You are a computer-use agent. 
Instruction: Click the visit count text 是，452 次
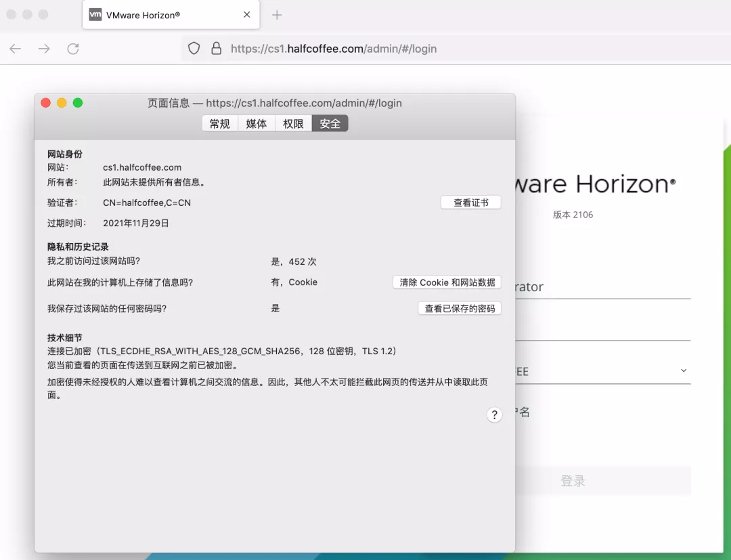[294, 261]
